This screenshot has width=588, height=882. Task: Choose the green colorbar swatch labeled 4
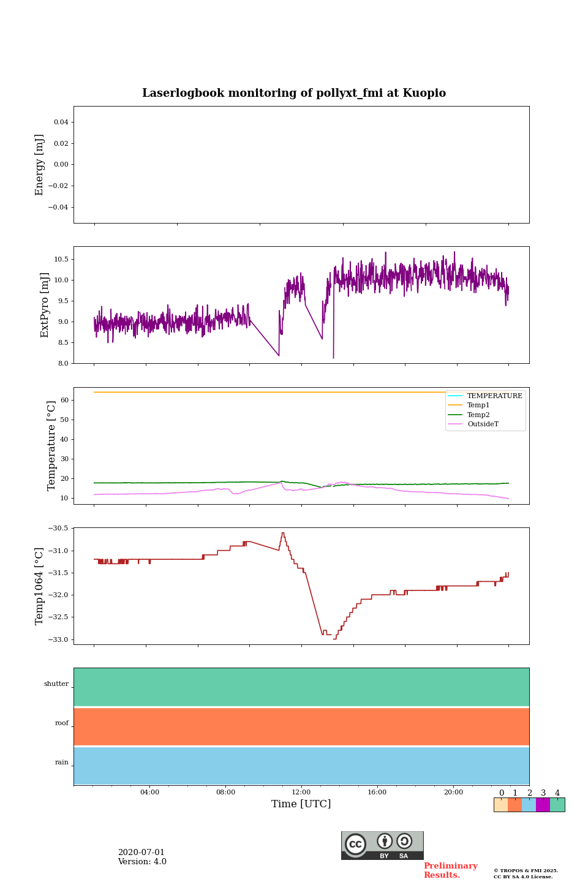pyautogui.click(x=557, y=805)
